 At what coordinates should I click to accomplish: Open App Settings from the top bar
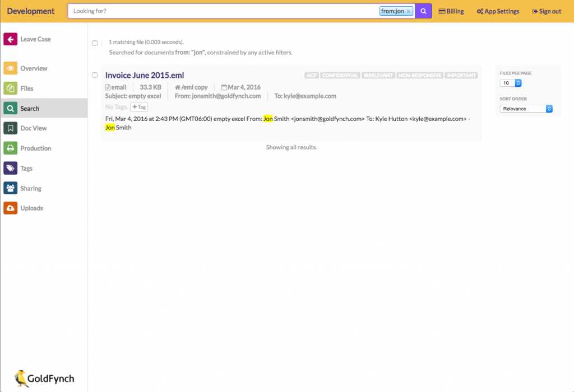click(498, 11)
